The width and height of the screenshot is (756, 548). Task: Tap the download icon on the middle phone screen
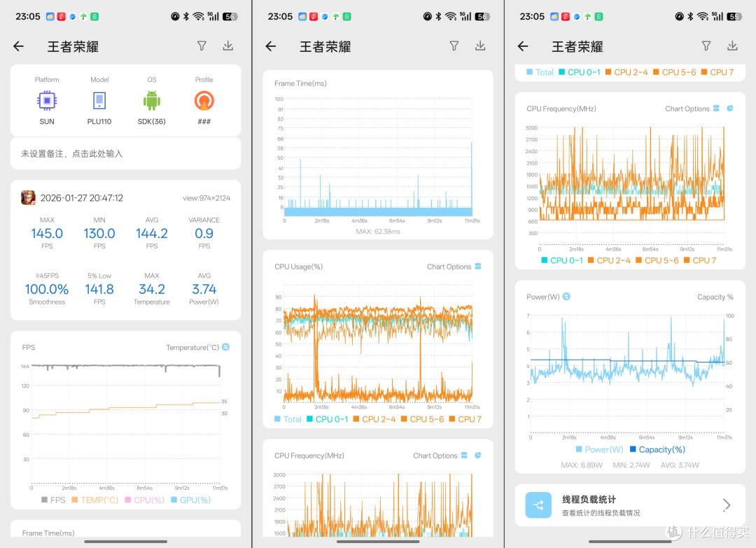(x=480, y=45)
